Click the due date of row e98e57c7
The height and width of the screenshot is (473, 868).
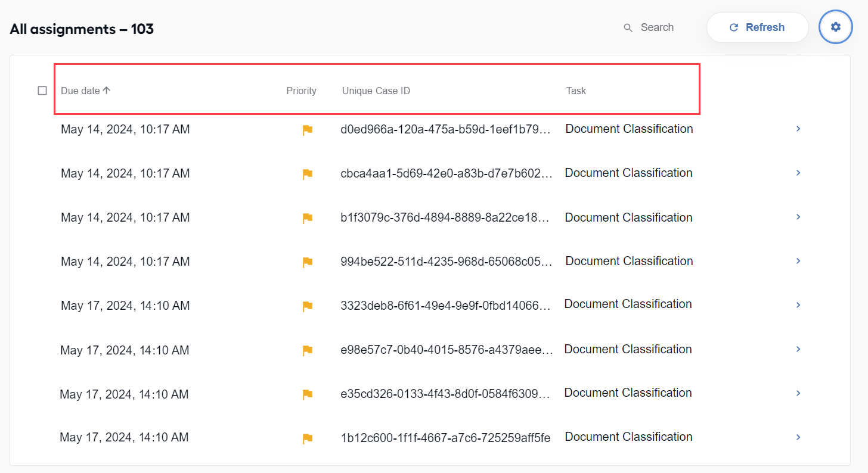click(125, 350)
